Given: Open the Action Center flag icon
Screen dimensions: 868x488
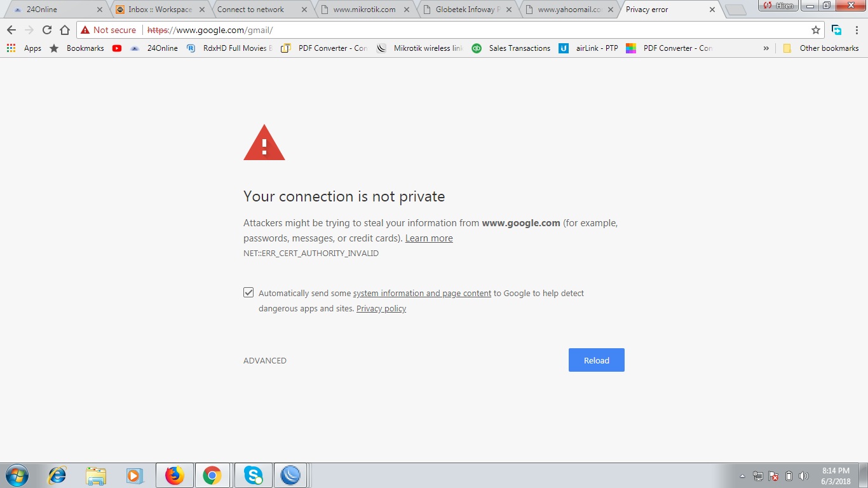Looking at the screenshot, I should tap(773, 476).
